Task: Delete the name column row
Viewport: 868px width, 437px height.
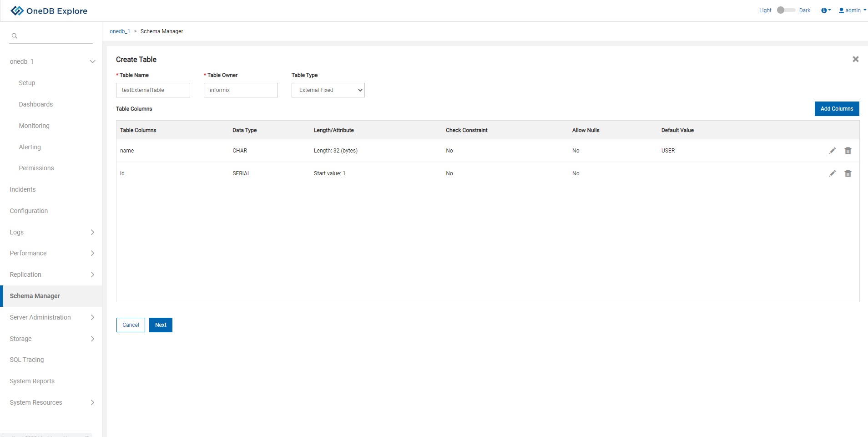Action: (848, 151)
